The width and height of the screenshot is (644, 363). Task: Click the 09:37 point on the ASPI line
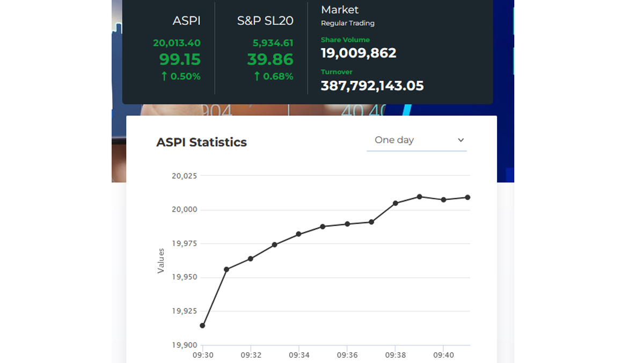pos(371,222)
